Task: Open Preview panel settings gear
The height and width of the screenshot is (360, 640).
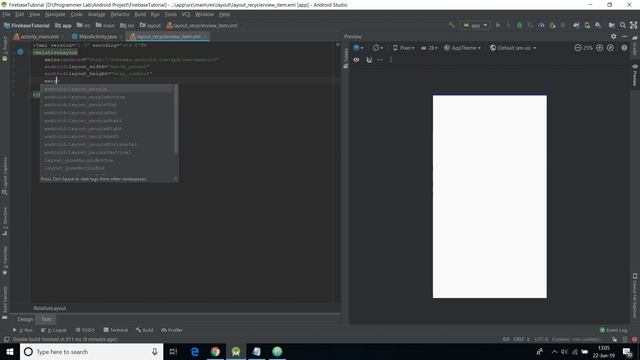Action: pyautogui.click(x=613, y=36)
